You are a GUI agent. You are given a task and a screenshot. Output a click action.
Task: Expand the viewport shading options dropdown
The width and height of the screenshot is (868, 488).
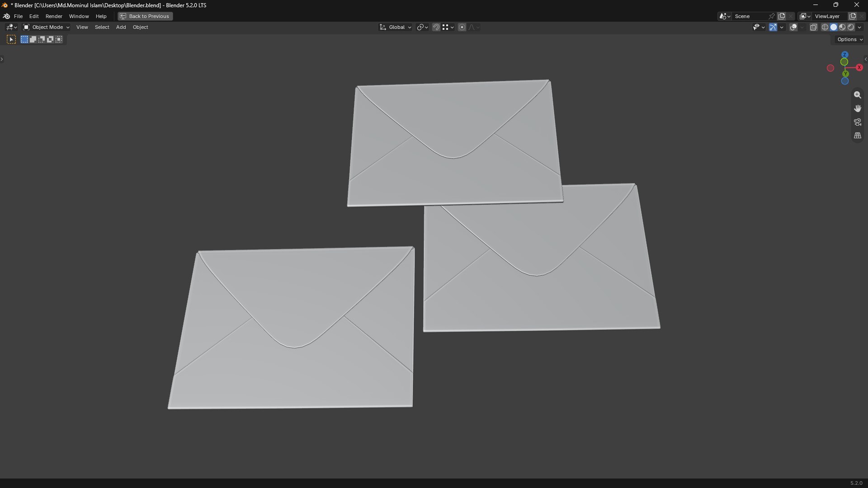pyautogui.click(x=859, y=27)
